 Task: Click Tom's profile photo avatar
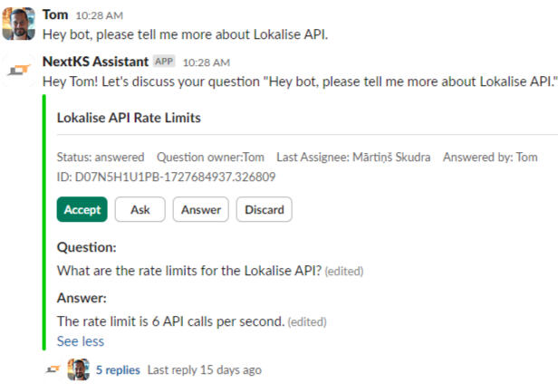point(18,24)
